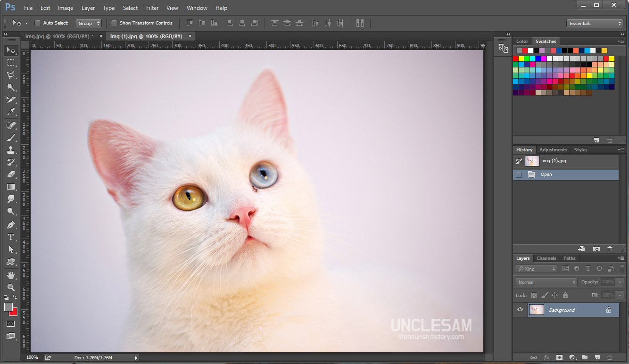Select the Crop tool
The image size is (629, 364).
click(10, 99)
